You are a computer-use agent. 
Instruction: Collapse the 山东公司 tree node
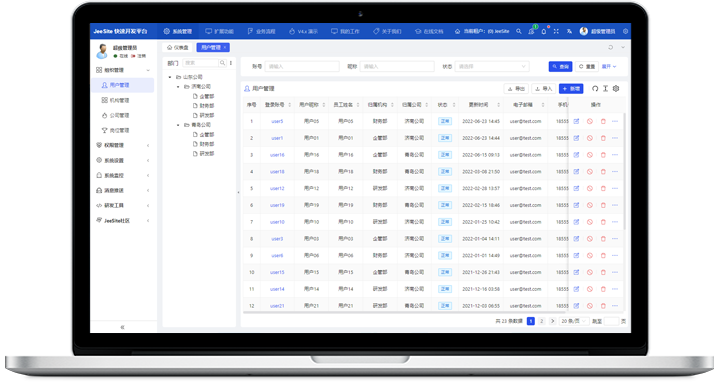(x=170, y=77)
